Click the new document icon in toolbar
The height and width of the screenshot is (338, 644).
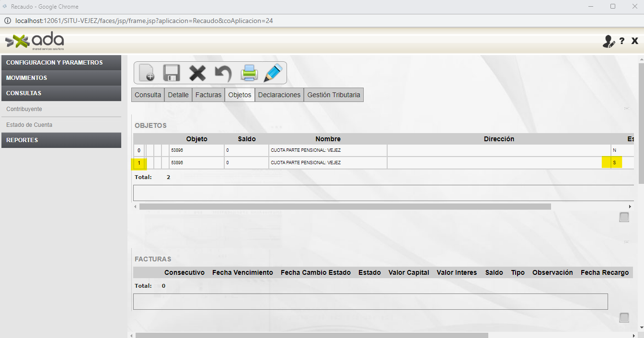[x=147, y=73]
